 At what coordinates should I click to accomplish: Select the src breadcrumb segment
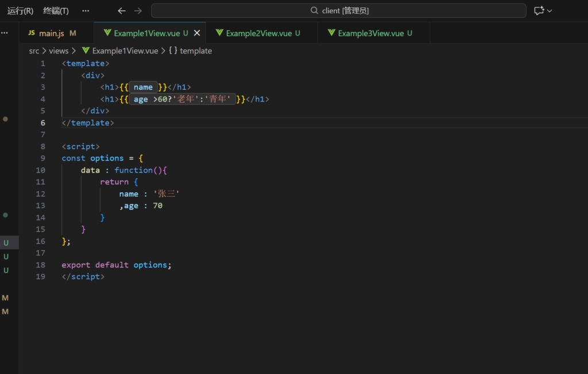tap(34, 51)
